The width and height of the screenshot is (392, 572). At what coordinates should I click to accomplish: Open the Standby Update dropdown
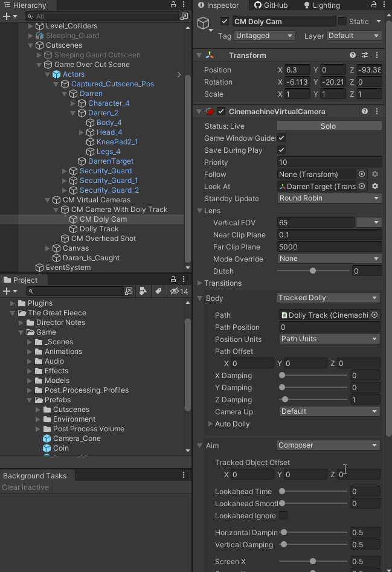tap(329, 198)
